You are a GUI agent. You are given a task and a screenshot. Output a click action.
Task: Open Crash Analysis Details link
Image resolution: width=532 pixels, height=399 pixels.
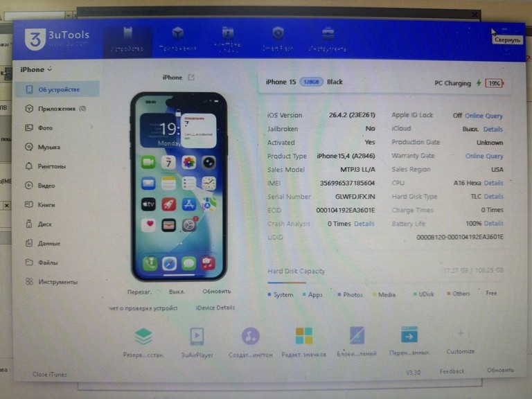(364, 224)
